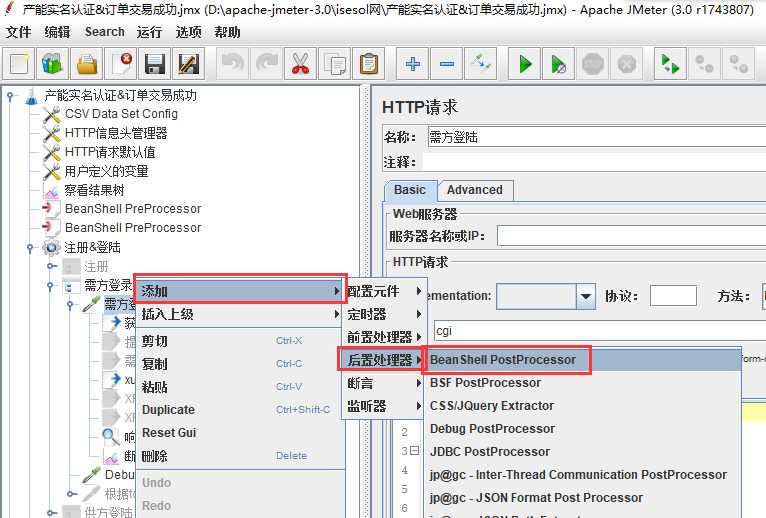Click the Save As toolbar icon
This screenshot has width=766, height=518.
coord(189,64)
